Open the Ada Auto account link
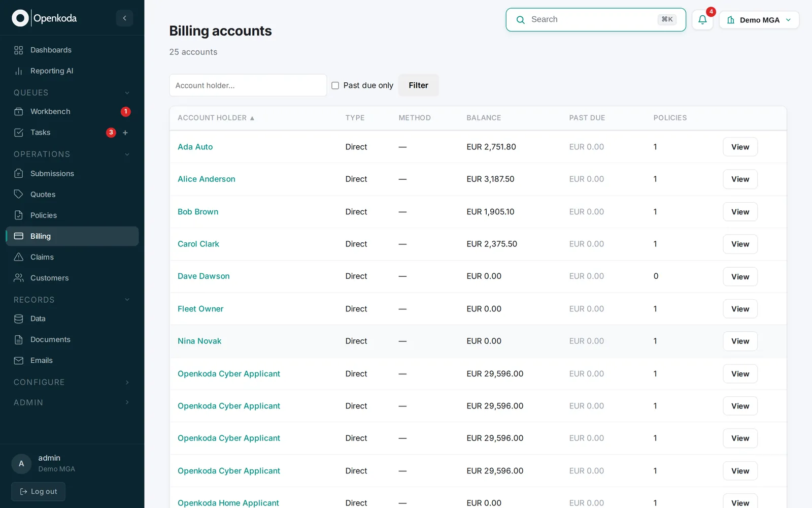This screenshot has height=508, width=812. pyautogui.click(x=195, y=147)
